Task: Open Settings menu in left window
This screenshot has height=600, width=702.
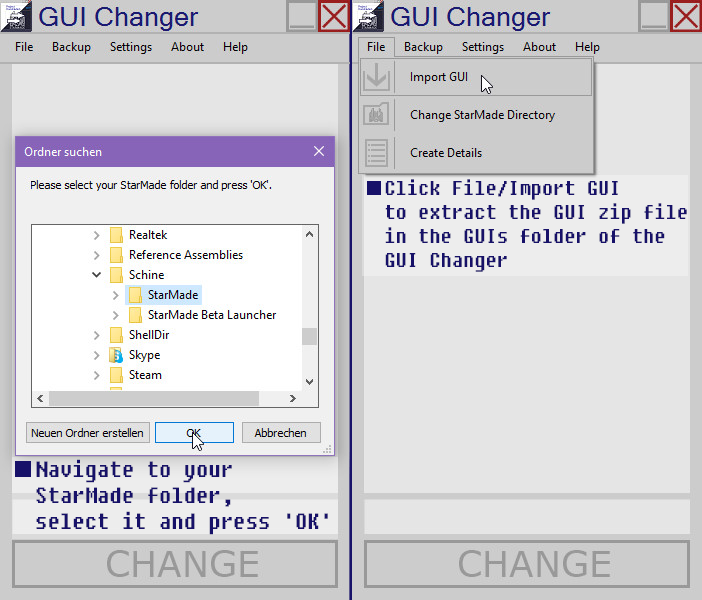Action: (x=131, y=47)
